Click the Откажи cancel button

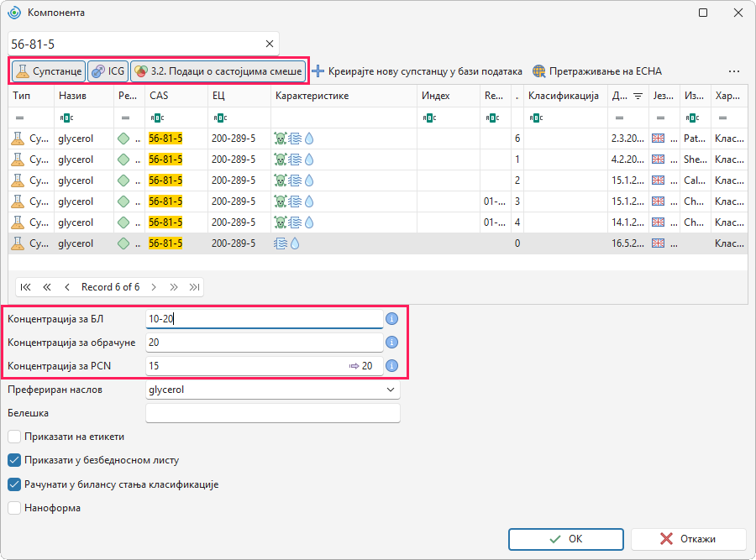click(x=689, y=539)
